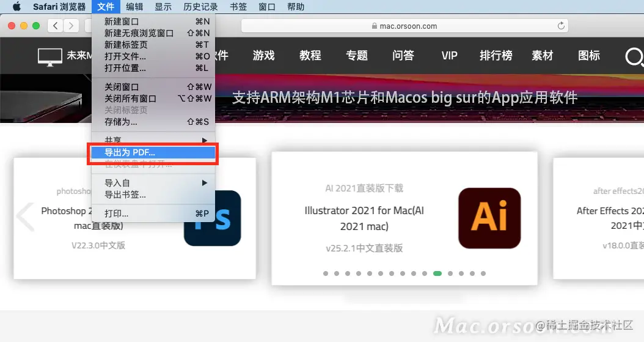Open the 教程 navigation link
This screenshot has width=644, height=342.
(x=310, y=56)
